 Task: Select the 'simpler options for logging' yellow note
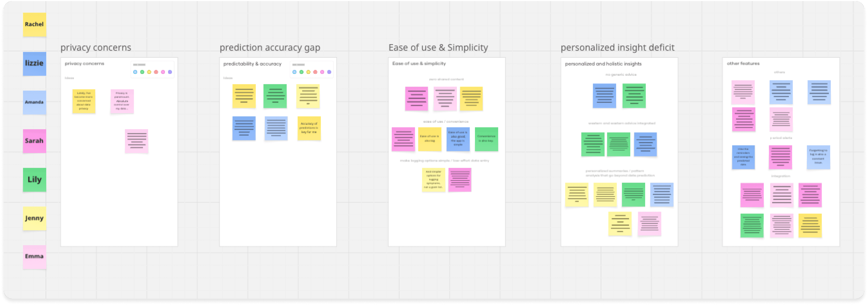click(x=433, y=179)
